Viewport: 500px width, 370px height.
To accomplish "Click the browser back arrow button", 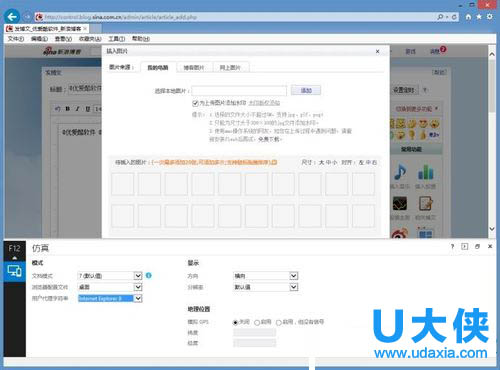I will (12, 16).
